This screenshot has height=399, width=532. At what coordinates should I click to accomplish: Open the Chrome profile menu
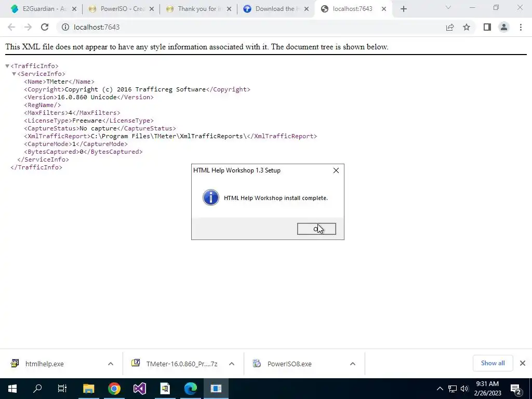pos(504,27)
